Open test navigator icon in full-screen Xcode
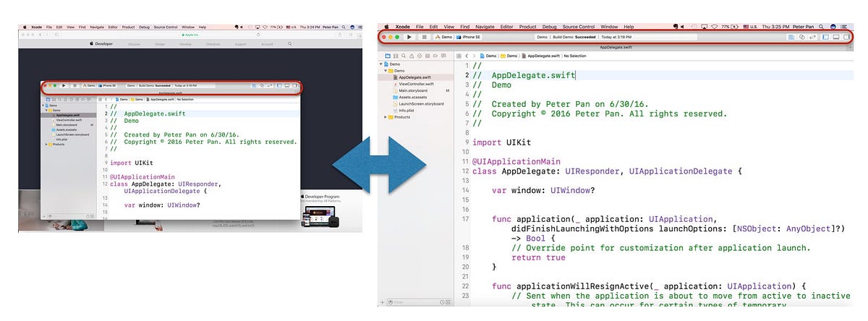This screenshot has width=868, height=321. click(420, 56)
